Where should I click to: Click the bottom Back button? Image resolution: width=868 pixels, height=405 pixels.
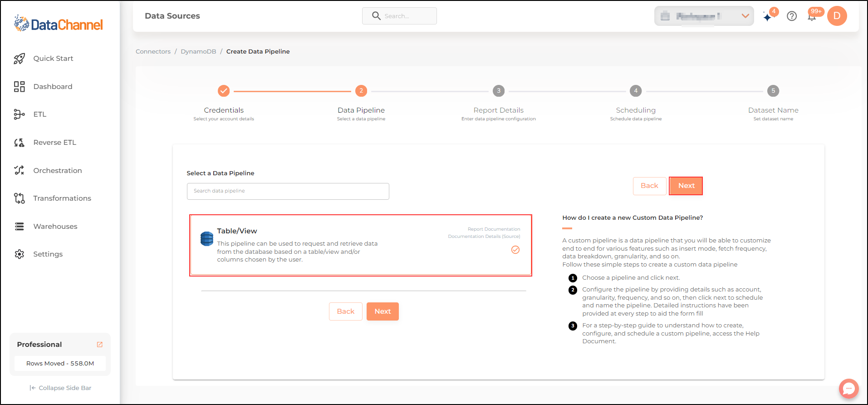click(x=346, y=311)
